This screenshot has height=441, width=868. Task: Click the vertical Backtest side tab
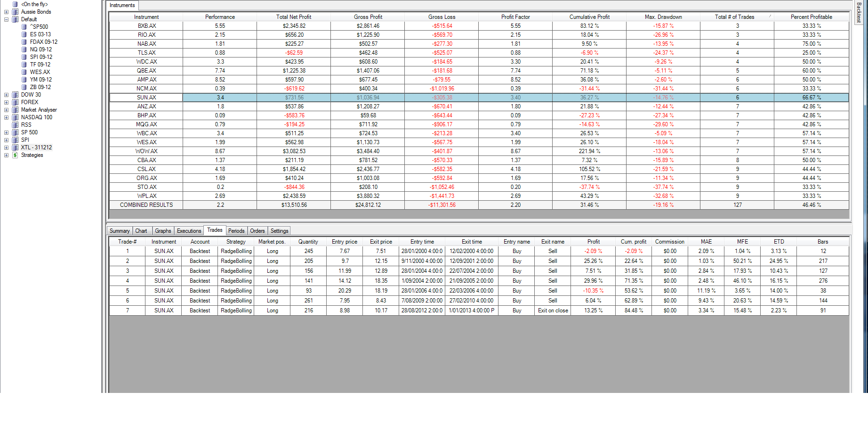[859, 12]
